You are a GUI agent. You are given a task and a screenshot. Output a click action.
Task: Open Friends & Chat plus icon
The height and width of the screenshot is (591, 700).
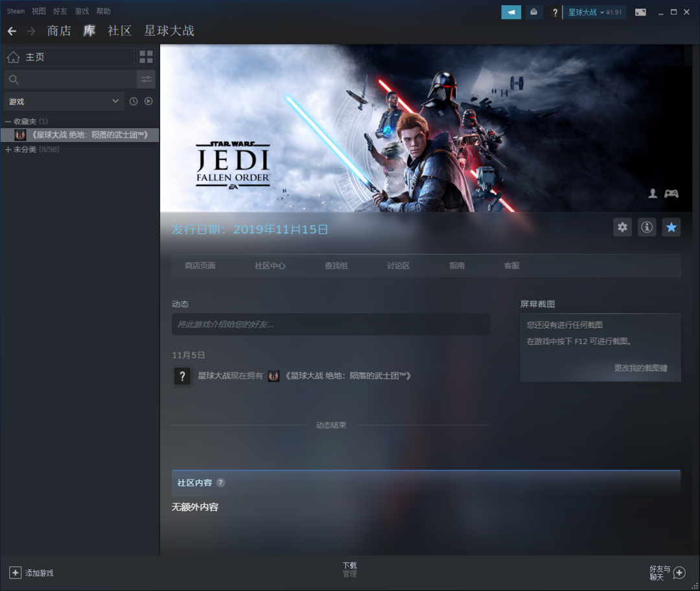click(x=679, y=573)
